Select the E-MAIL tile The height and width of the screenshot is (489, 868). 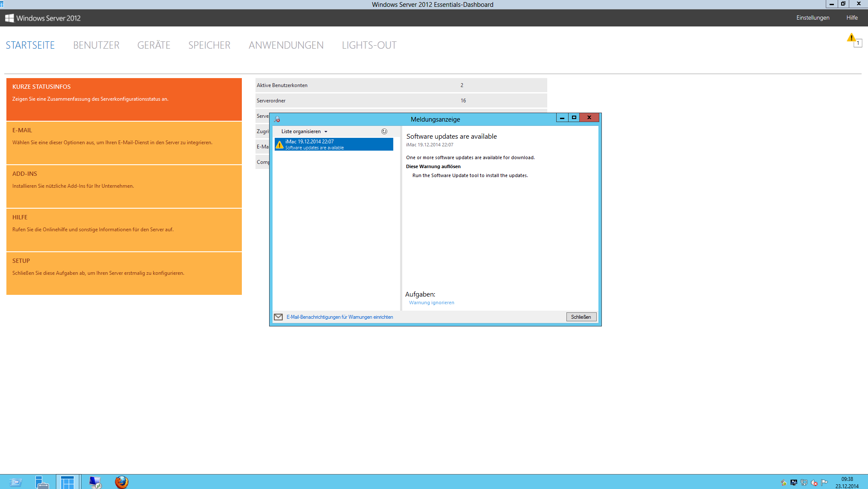[x=124, y=143]
